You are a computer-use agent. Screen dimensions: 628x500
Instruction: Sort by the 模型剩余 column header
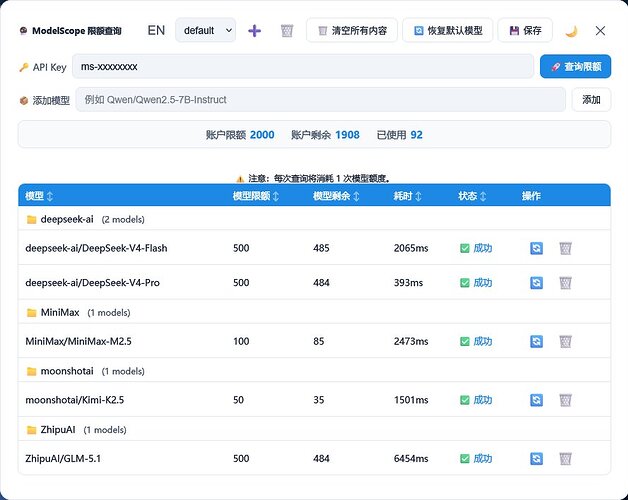pyautogui.click(x=336, y=196)
